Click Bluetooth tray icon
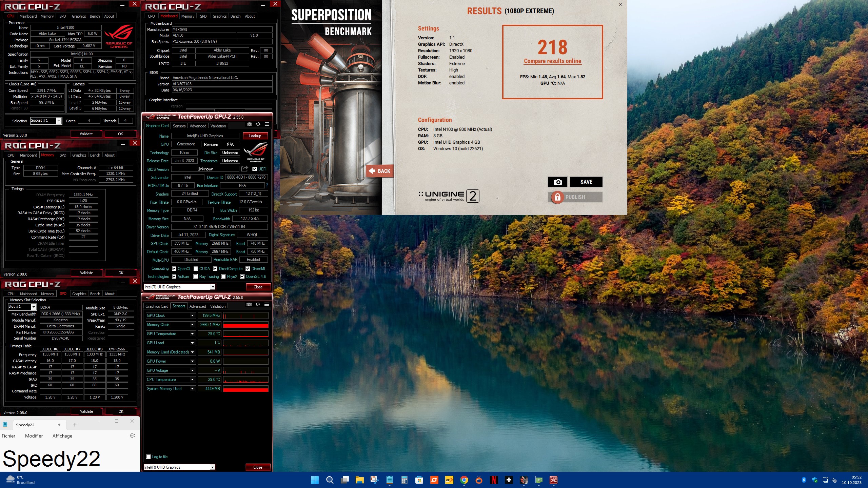 804,480
